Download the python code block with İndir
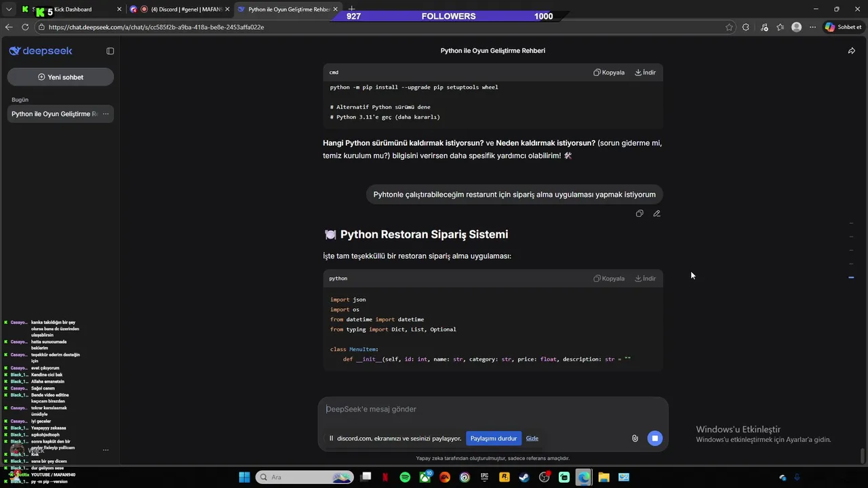 pos(645,279)
